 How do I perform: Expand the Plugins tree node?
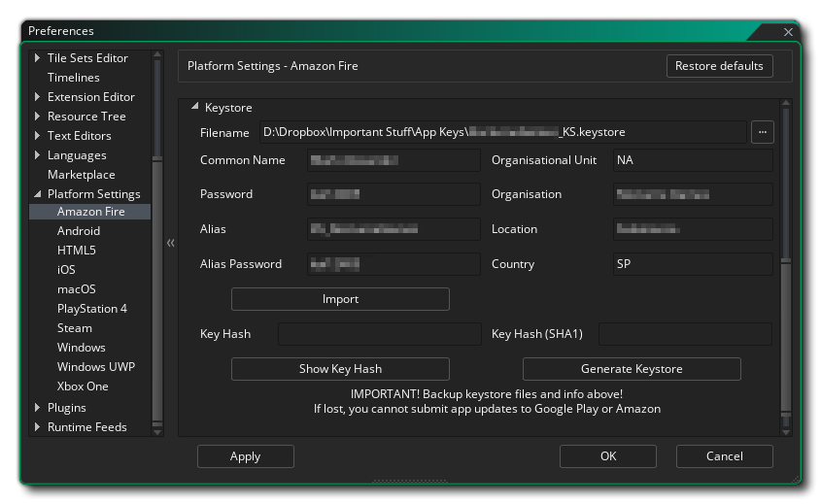coord(38,408)
